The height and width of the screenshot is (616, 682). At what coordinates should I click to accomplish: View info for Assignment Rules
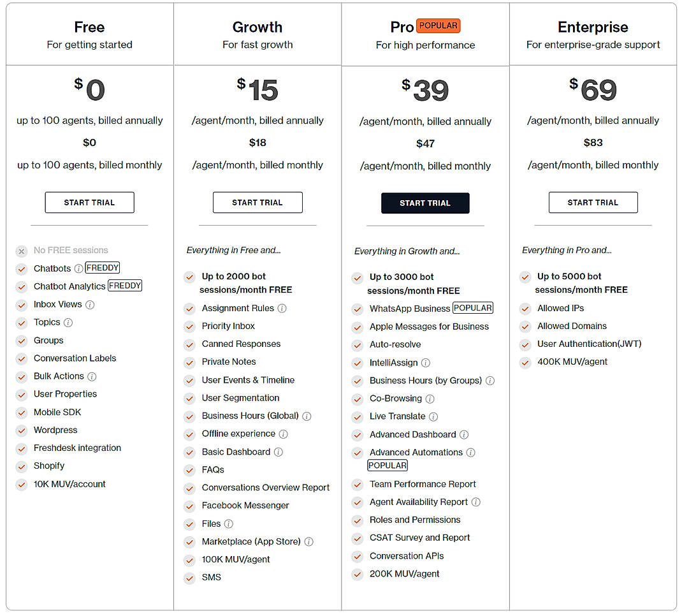coord(280,308)
